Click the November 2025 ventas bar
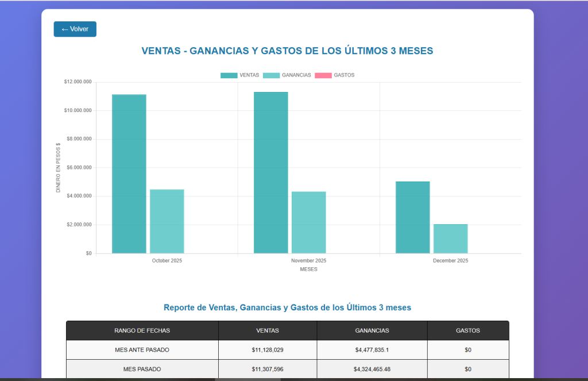588x381 pixels. click(x=271, y=172)
